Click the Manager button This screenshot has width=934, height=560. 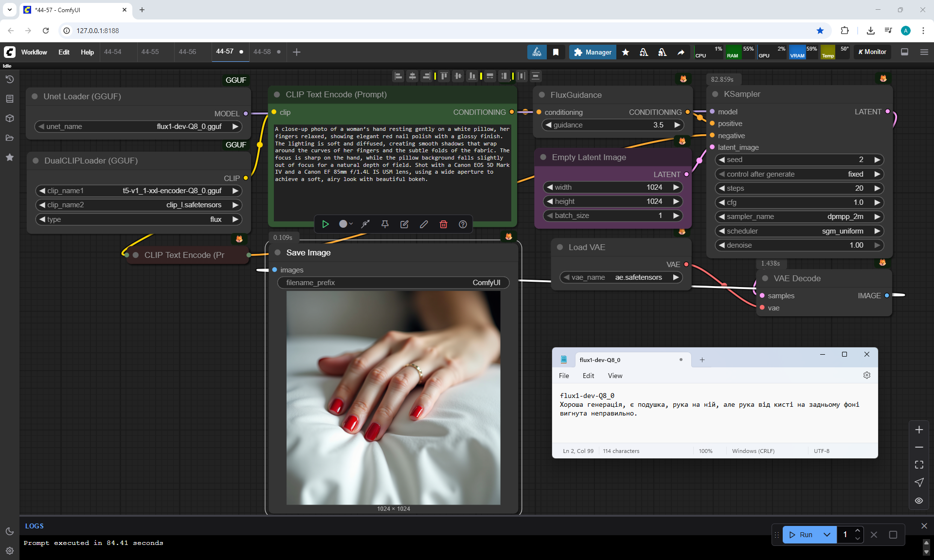593,52
